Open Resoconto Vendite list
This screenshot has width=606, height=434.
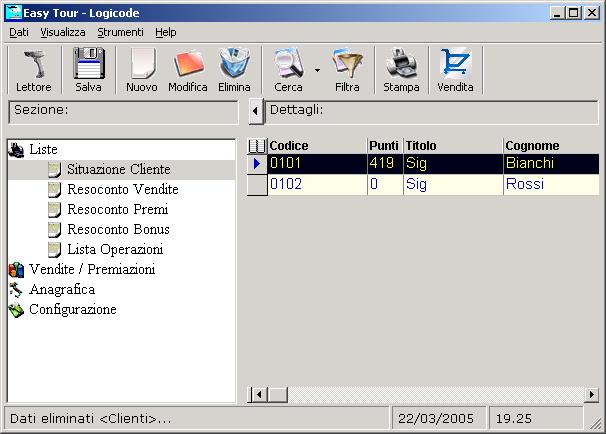(123, 189)
